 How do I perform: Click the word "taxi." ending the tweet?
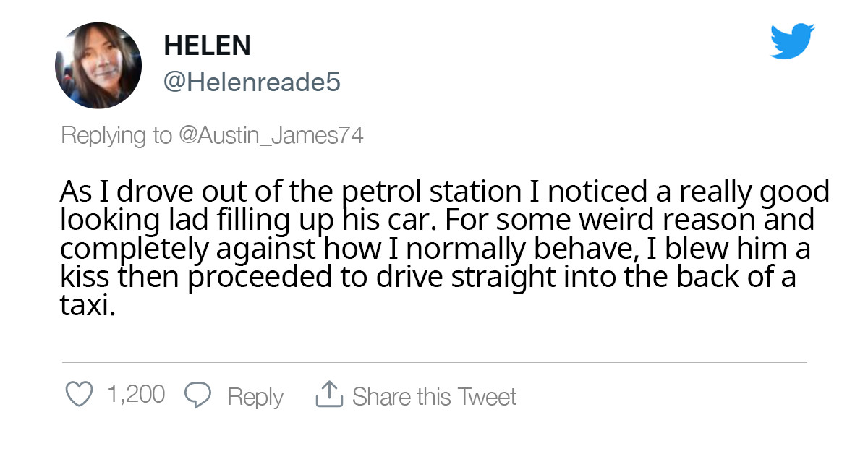[x=87, y=304]
